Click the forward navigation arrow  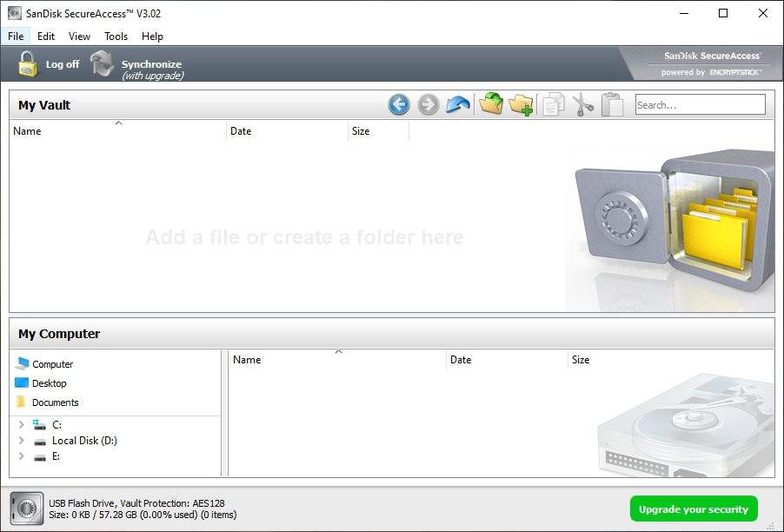(428, 104)
